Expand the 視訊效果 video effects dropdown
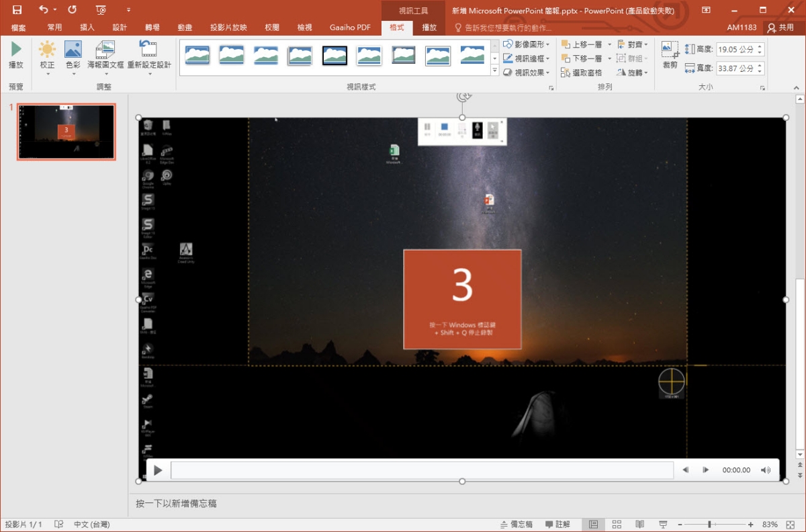806x532 pixels. pyautogui.click(x=527, y=73)
